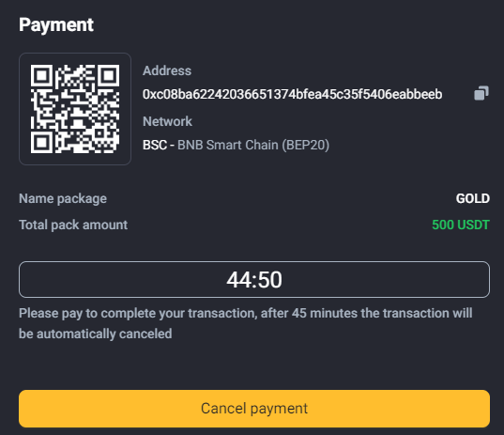Image resolution: width=504 pixels, height=435 pixels.
Task: Click the Address label
Action: click(x=167, y=70)
